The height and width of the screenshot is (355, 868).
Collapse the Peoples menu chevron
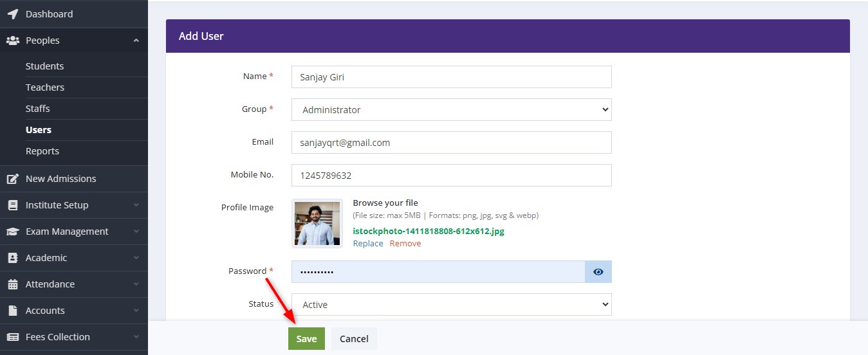(136, 40)
